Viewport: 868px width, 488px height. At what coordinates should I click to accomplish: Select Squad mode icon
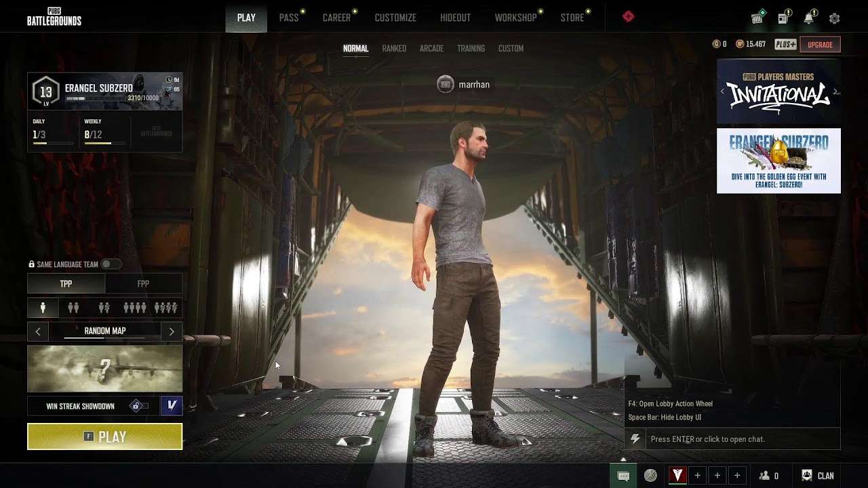(x=134, y=308)
